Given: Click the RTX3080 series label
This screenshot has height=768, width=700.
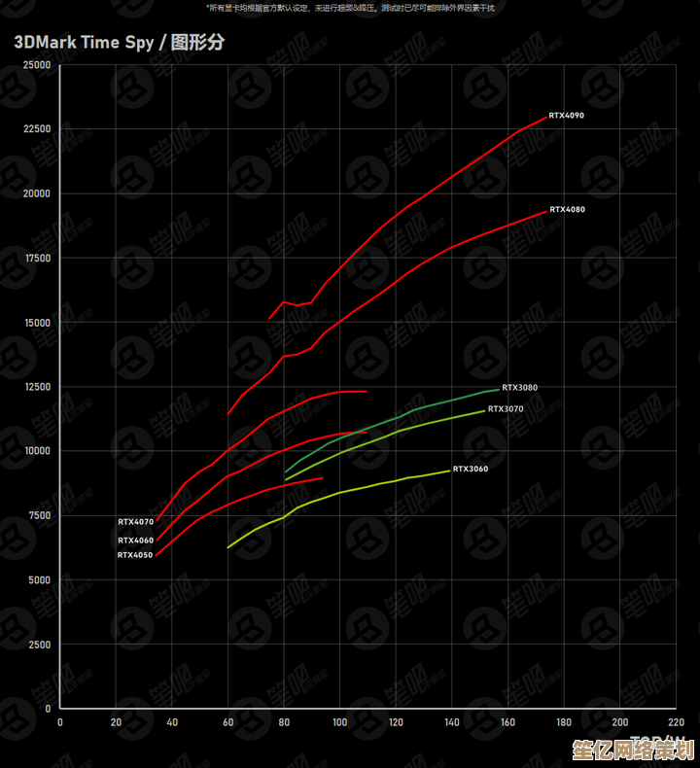Looking at the screenshot, I should click(519, 388).
